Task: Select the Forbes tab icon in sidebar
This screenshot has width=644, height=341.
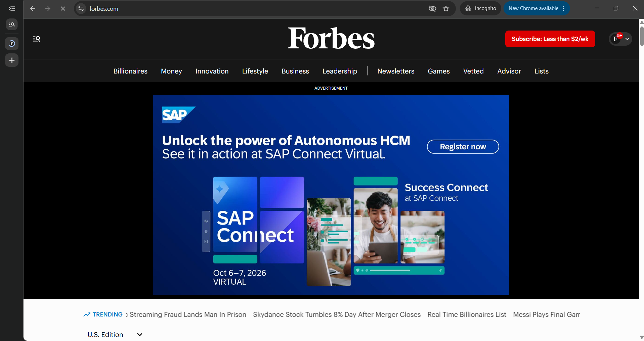Action: point(12,43)
